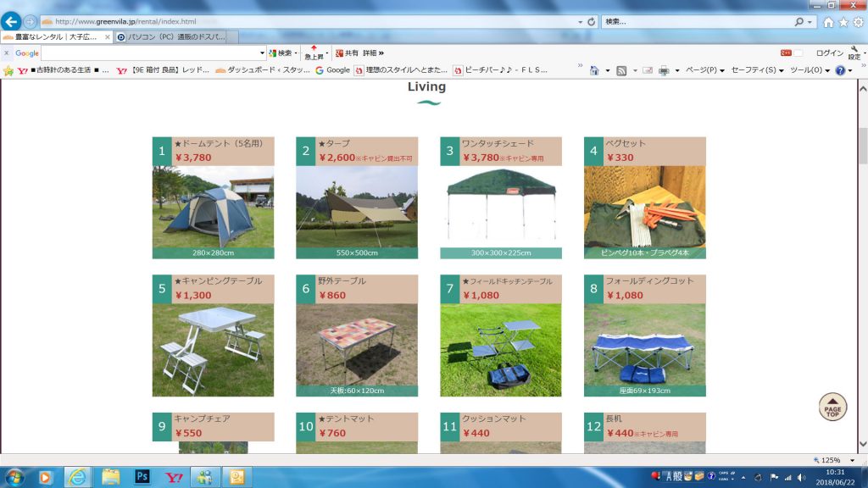Click the Google toolbar 検索 button

click(281, 53)
